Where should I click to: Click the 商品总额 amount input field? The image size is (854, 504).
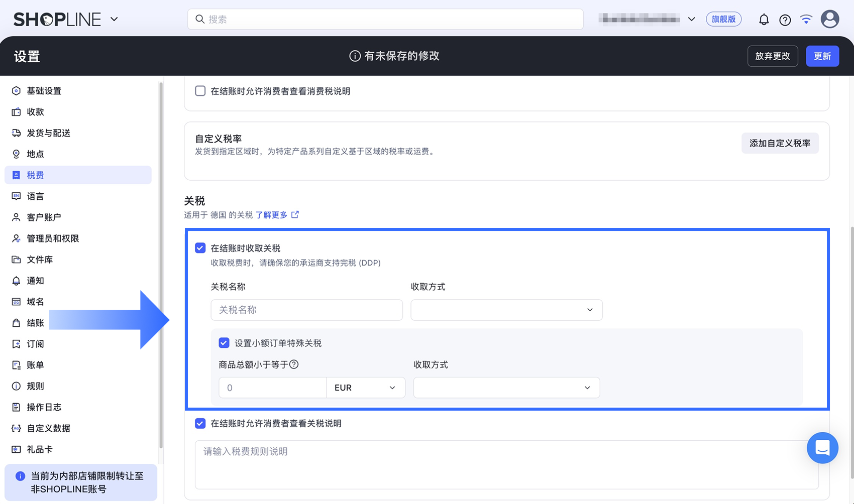click(x=273, y=388)
